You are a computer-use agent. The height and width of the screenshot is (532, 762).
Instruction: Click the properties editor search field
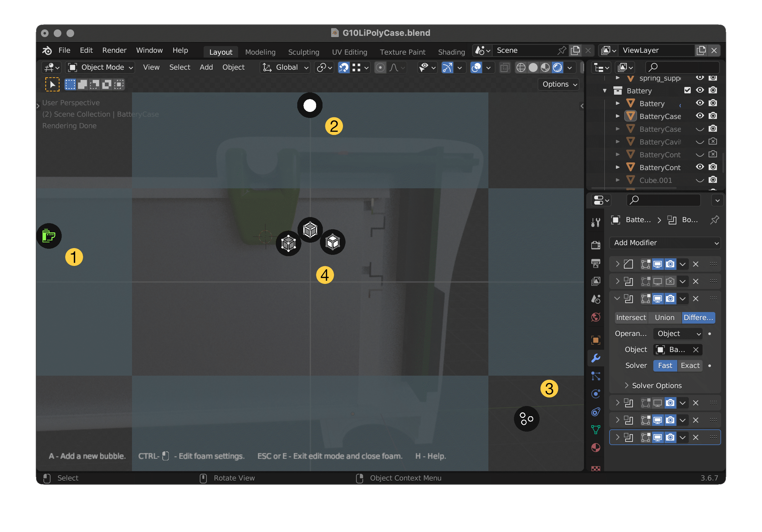(x=664, y=200)
